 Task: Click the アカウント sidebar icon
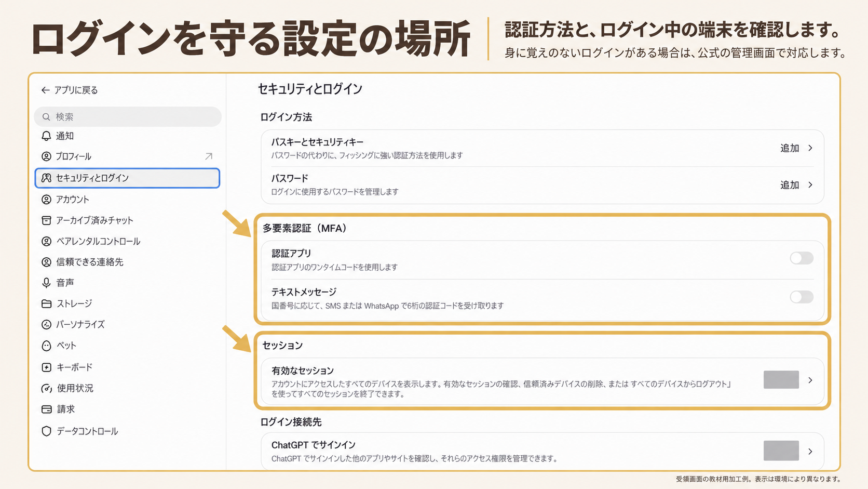[46, 200]
